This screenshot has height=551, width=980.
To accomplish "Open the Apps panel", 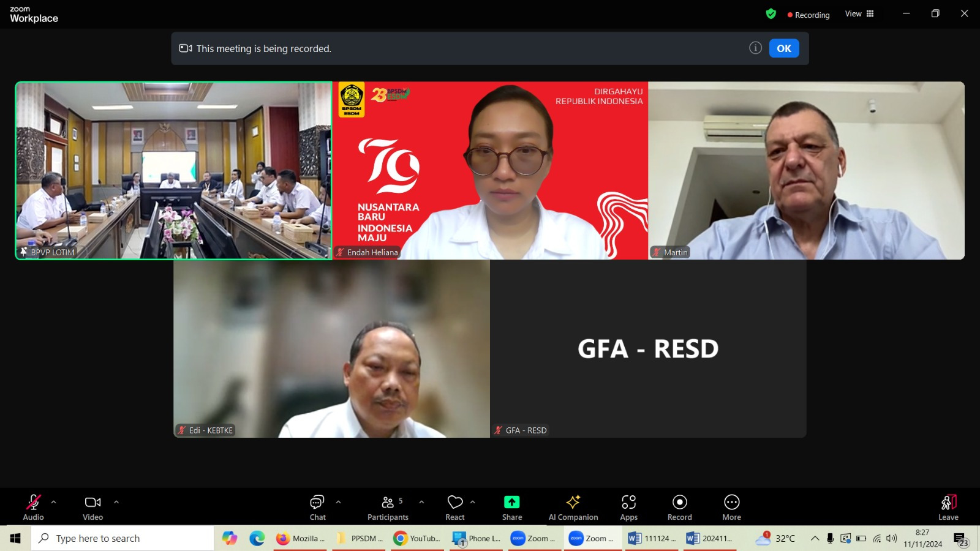I will 628,507.
